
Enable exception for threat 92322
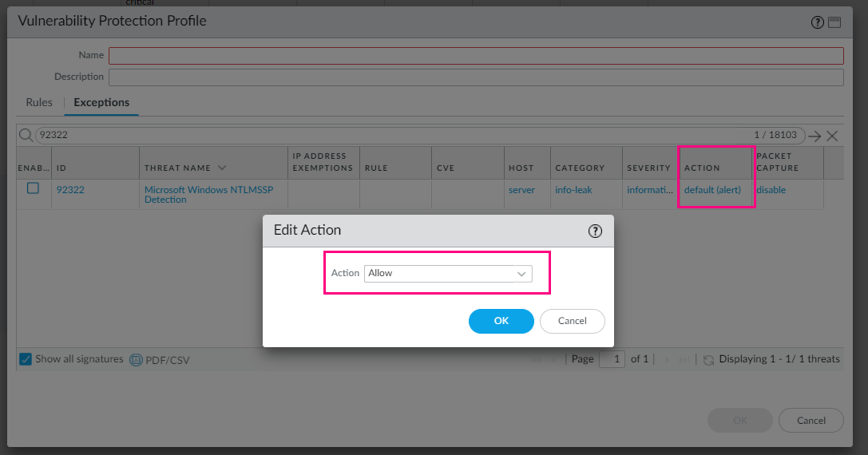[34, 188]
